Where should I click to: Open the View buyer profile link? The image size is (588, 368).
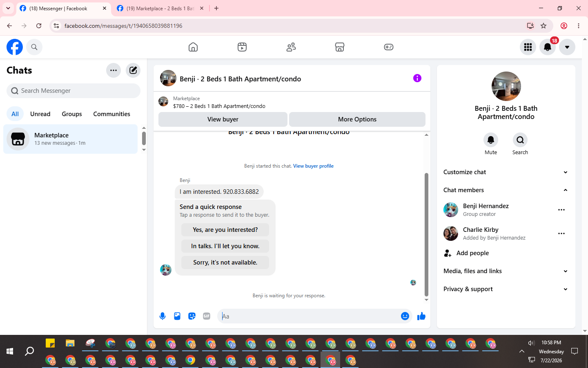(x=313, y=166)
